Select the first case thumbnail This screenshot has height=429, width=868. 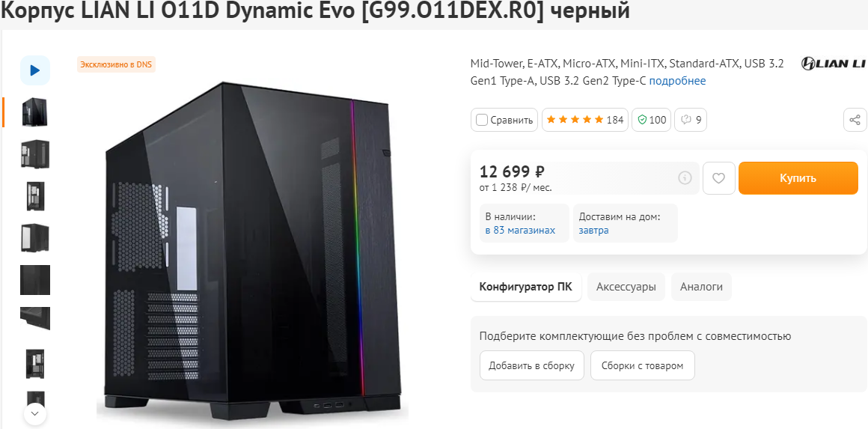[x=34, y=112]
